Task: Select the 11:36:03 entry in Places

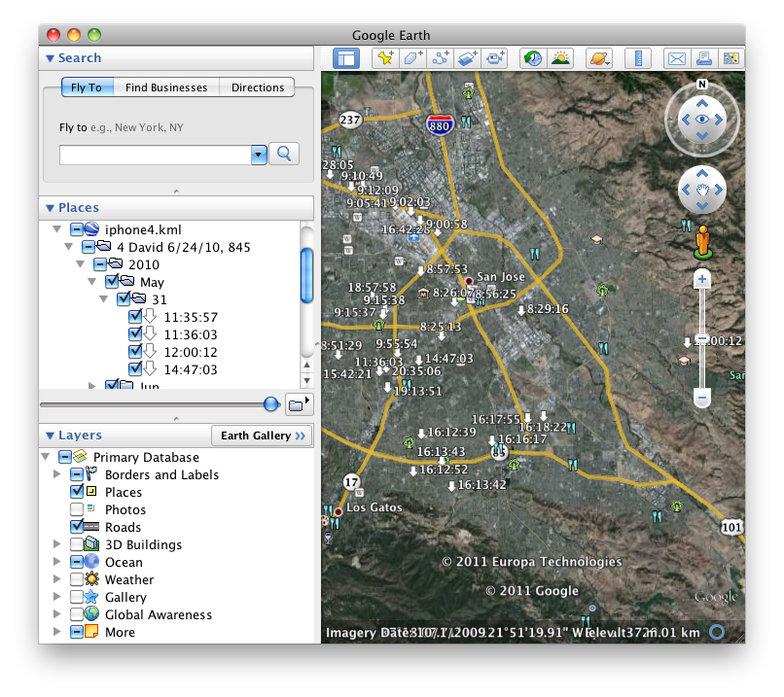Action: tap(191, 334)
